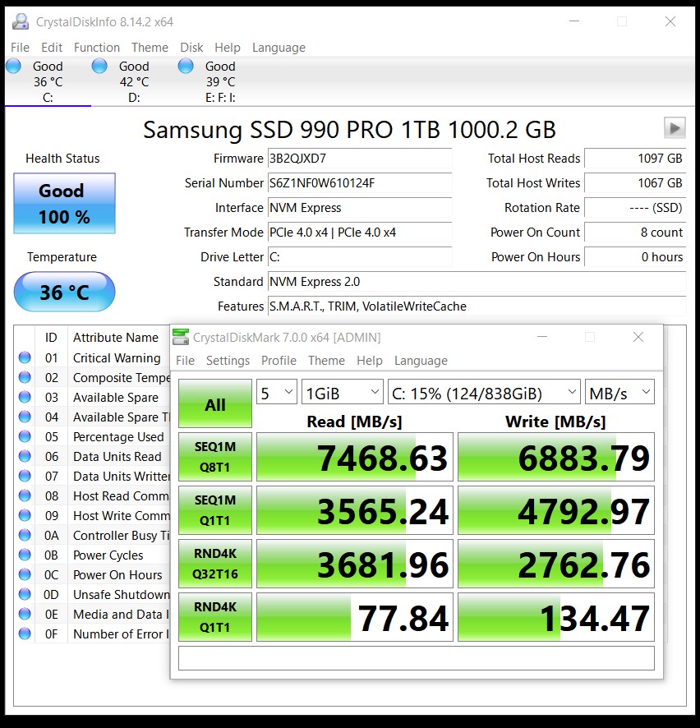700x728 pixels.
Task: Click the Number of Error status orb
Action: pos(25,634)
